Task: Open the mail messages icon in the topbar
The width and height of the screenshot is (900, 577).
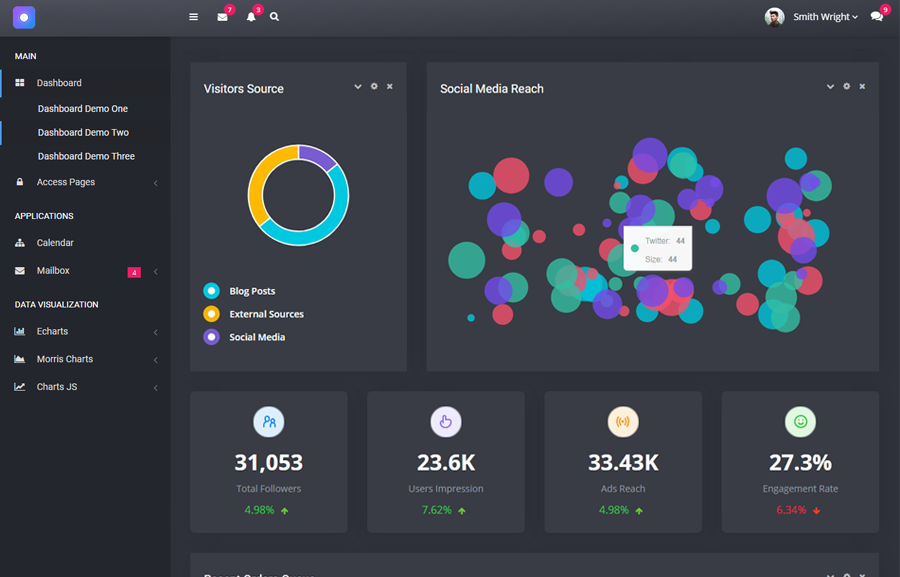Action: [222, 17]
